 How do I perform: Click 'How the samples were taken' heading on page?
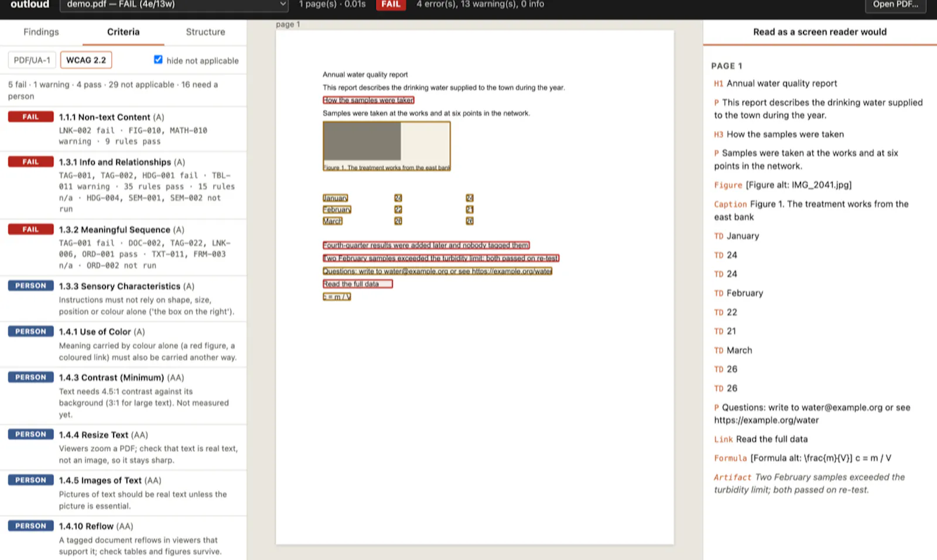click(x=368, y=100)
